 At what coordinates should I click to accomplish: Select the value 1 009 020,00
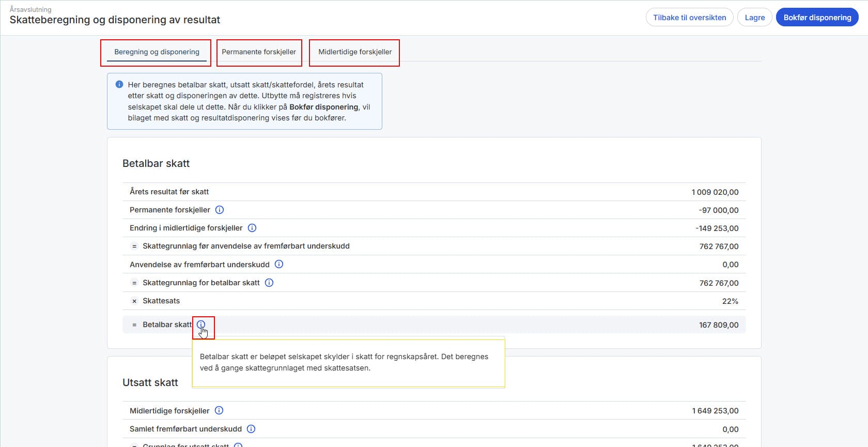[715, 192]
